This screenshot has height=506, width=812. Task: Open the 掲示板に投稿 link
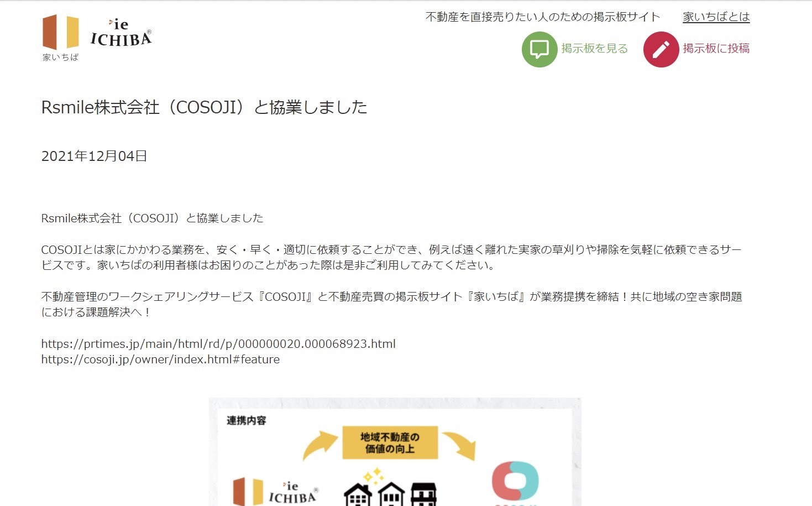click(x=716, y=49)
